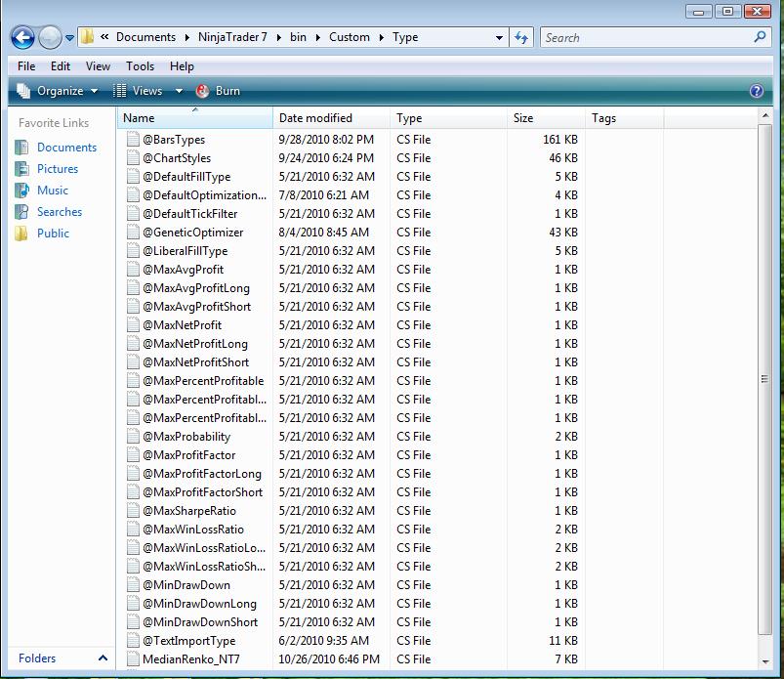Screen dimensions: 784x679
Task: Select the @MaxWinLossRatio file icon
Action: click(x=133, y=529)
